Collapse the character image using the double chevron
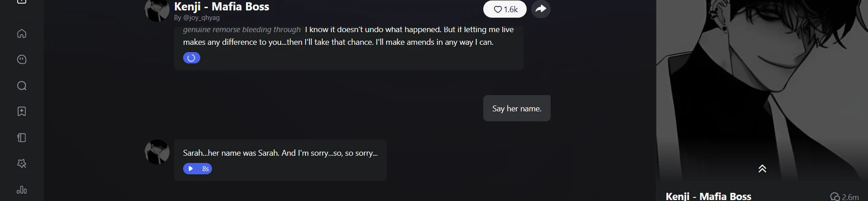 [762, 169]
